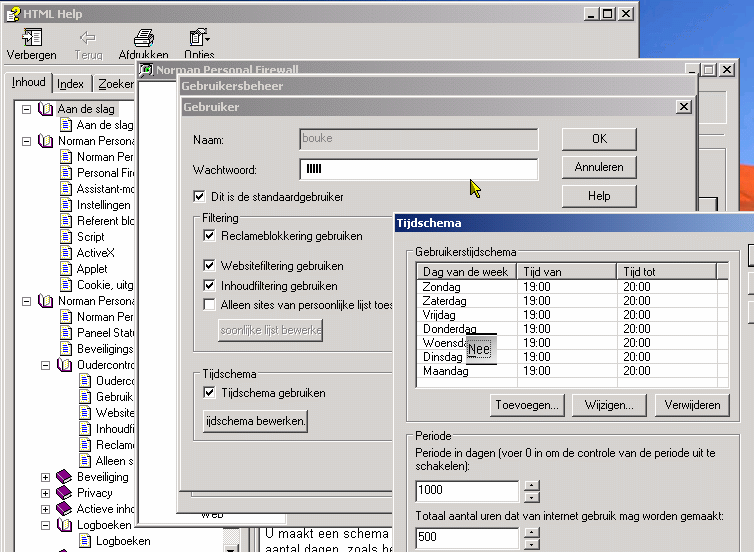
Task: Click the page icon beside 'Instellingen'
Action: click(x=66, y=205)
